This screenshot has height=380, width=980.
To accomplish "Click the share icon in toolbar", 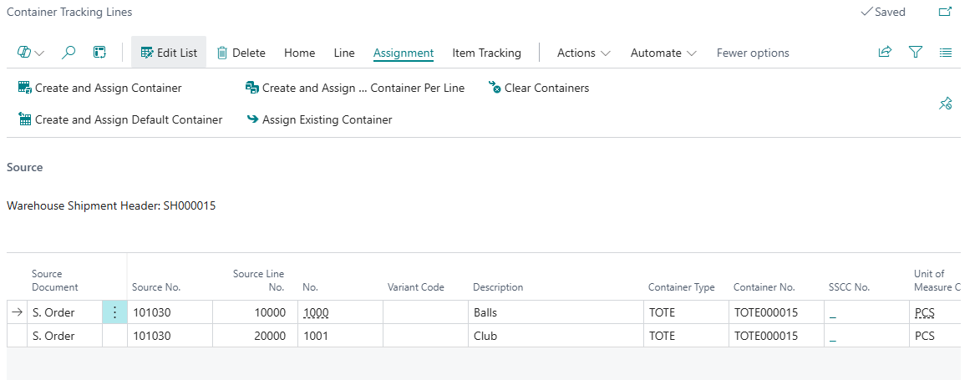I will [885, 53].
